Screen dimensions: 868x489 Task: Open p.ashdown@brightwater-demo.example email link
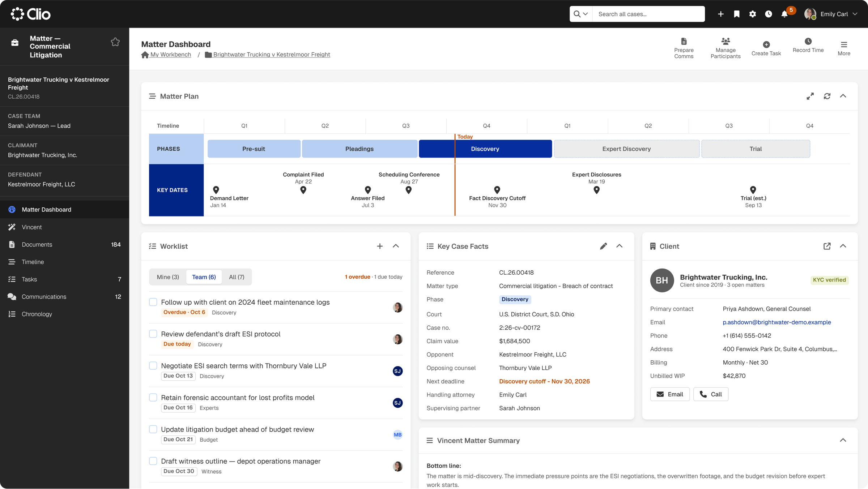coord(776,322)
